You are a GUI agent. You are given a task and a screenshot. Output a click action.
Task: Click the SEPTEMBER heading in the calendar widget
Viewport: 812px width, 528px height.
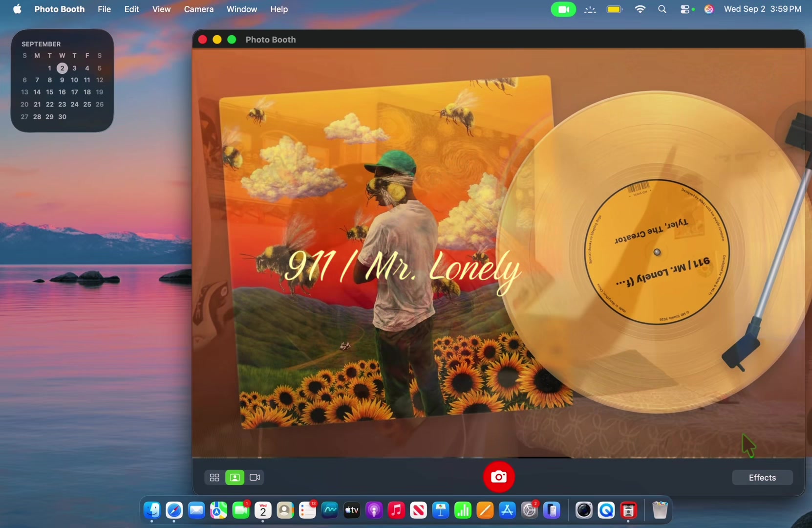(41, 44)
